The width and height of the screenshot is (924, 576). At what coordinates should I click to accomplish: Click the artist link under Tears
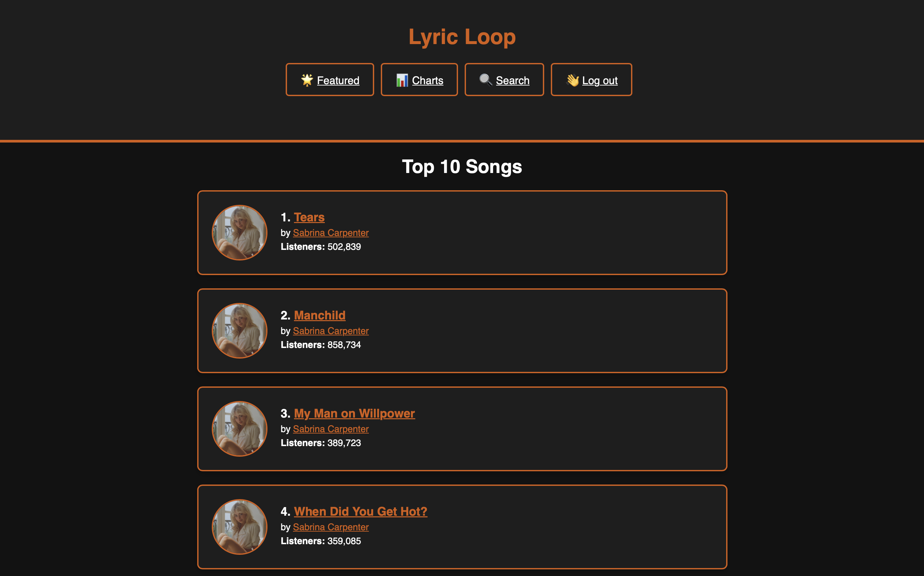pyautogui.click(x=331, y=233)
